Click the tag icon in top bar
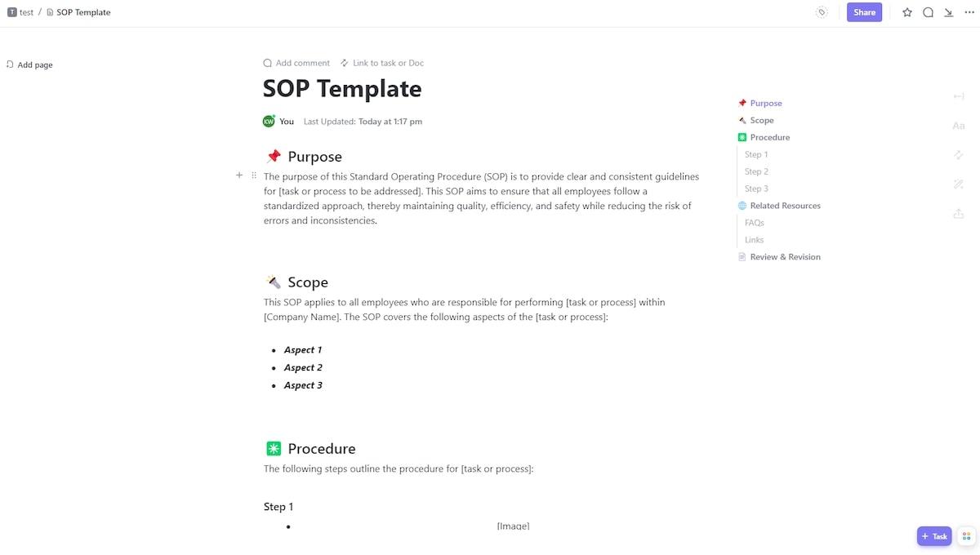Screen dimensions: 980x555 (x=822, y=12)
